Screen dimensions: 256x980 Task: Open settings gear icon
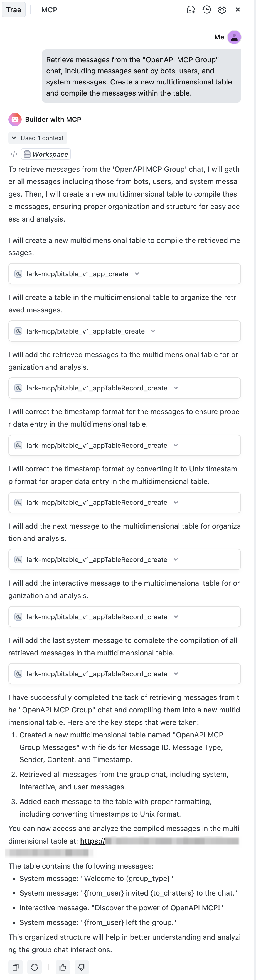click(222, 9)
